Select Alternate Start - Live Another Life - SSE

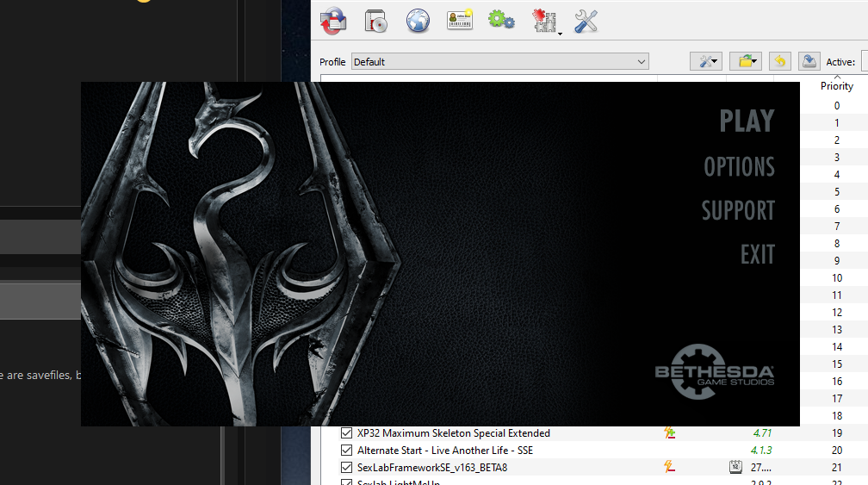pyautogui.click(x=445, y=451)
